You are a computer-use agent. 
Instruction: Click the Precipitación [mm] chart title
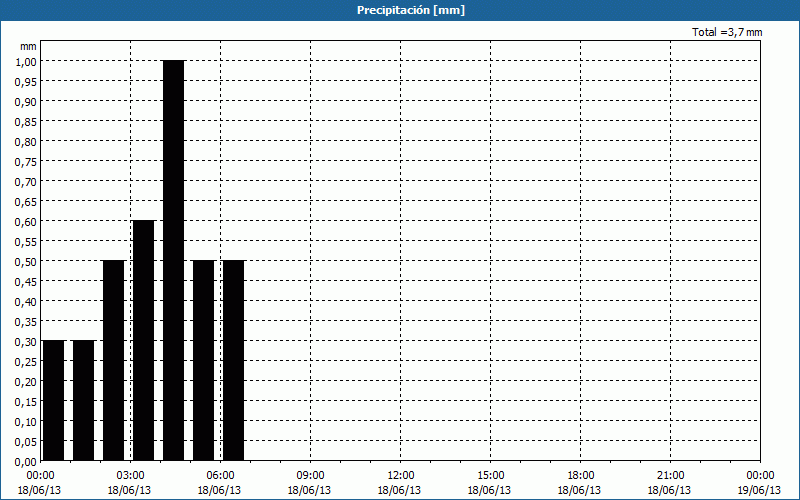tap(411, 10)
